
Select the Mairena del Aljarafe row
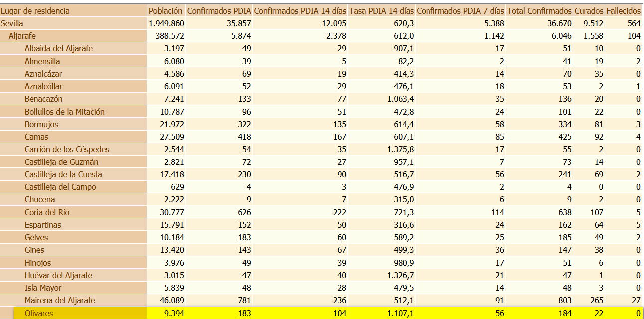pos(59,300)
